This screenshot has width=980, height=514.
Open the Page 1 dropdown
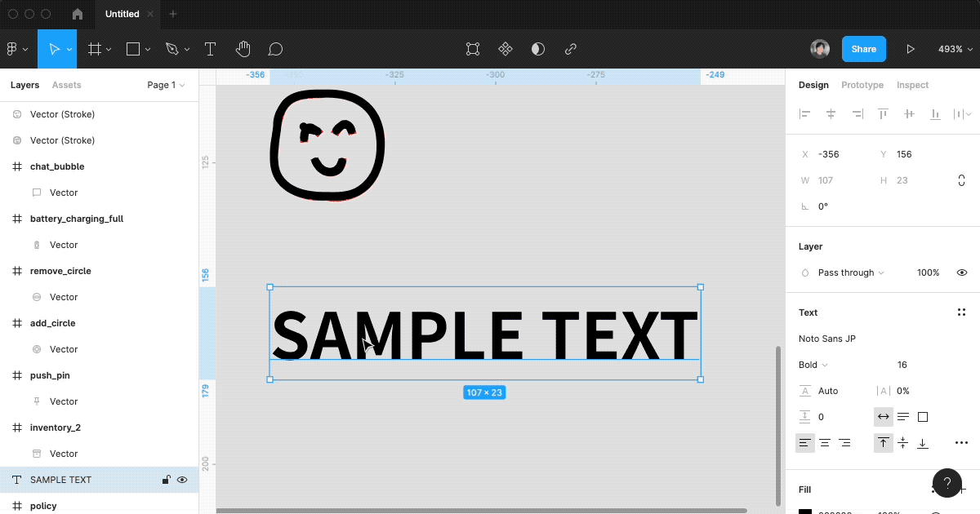point(166,85)
